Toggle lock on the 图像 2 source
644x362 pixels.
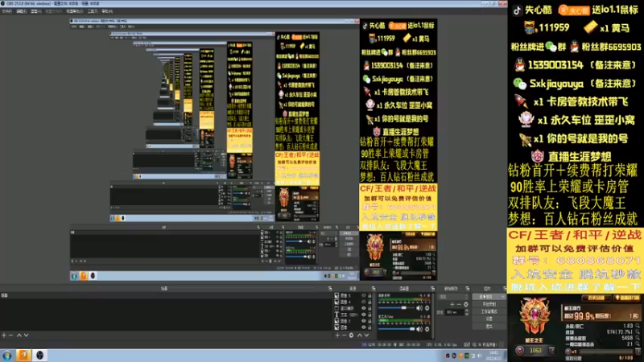click(x=369, y=321)
